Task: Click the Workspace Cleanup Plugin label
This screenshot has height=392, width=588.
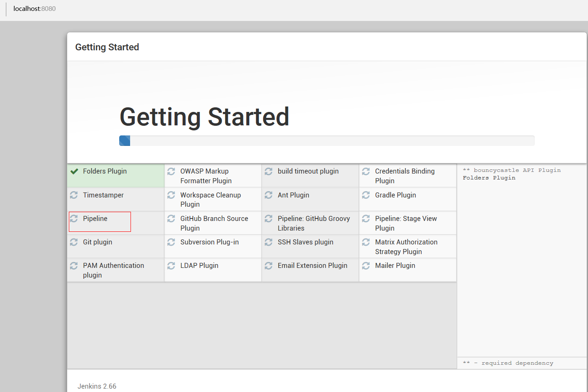Action: [x=211, y=200]
